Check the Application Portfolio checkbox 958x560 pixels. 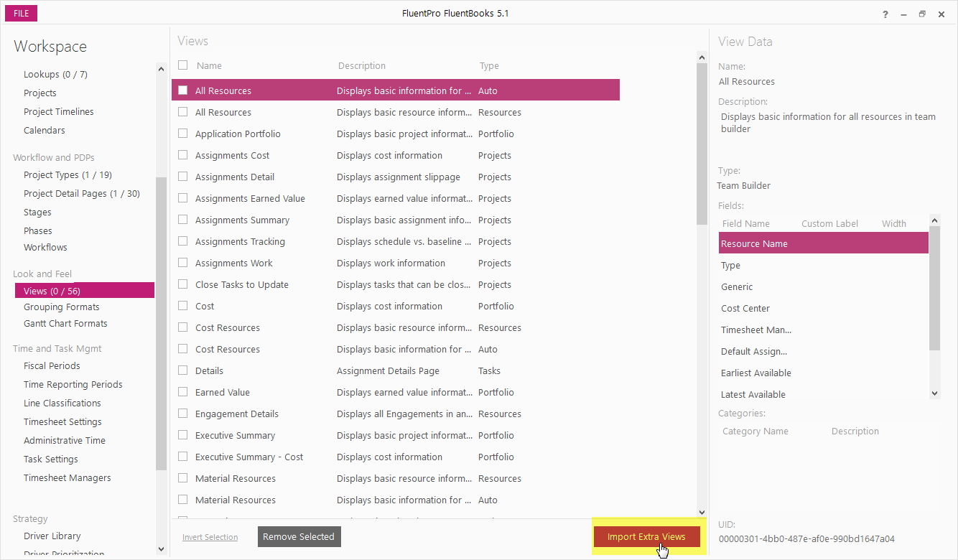pyautogui.click(x=183, y=134)
